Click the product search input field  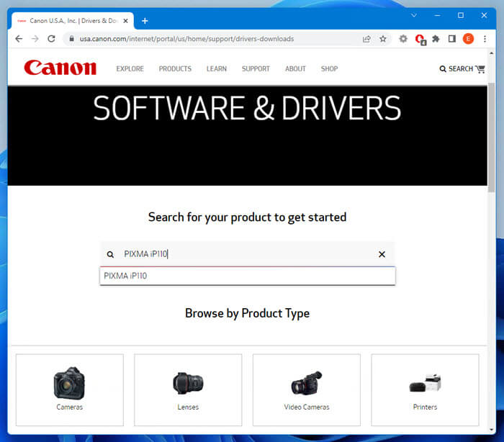click(247, 254)
